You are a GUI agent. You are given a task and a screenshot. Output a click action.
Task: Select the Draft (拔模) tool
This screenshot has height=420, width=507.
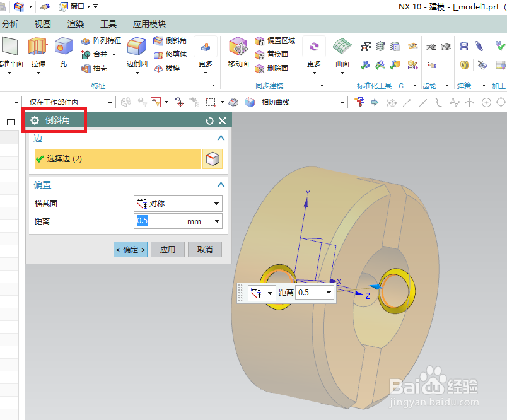pos(167,68)
